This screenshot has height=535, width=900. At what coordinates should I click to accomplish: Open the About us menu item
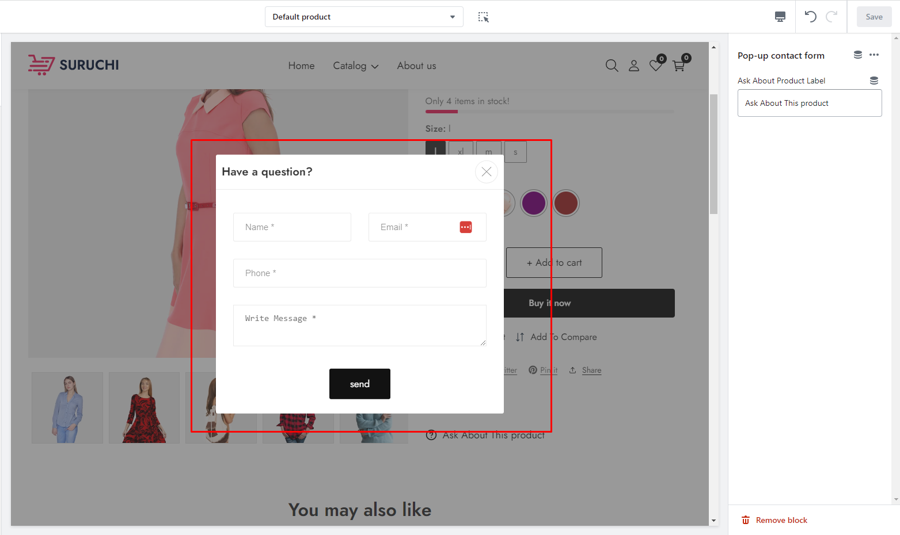(x=416, y=66)
